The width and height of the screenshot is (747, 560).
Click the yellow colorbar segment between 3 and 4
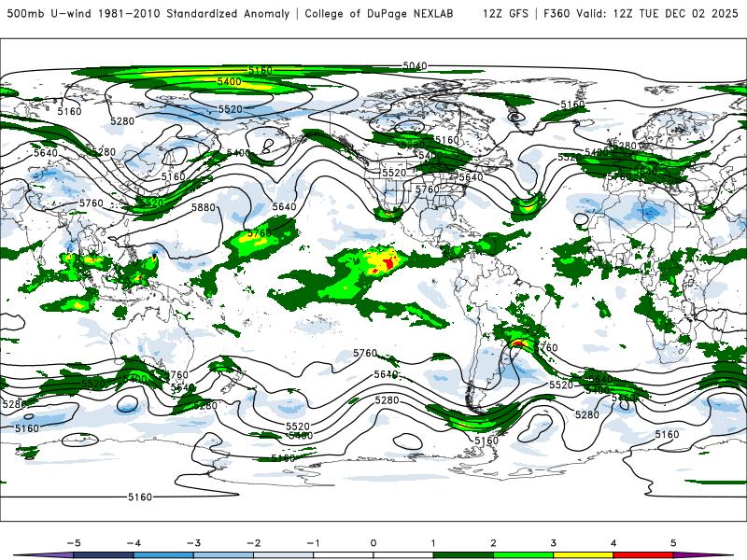583,555
